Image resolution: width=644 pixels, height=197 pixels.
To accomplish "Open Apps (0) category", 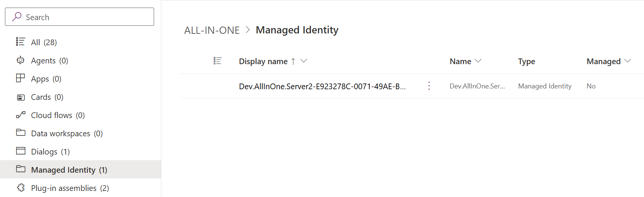I will (x=46, y=79).
